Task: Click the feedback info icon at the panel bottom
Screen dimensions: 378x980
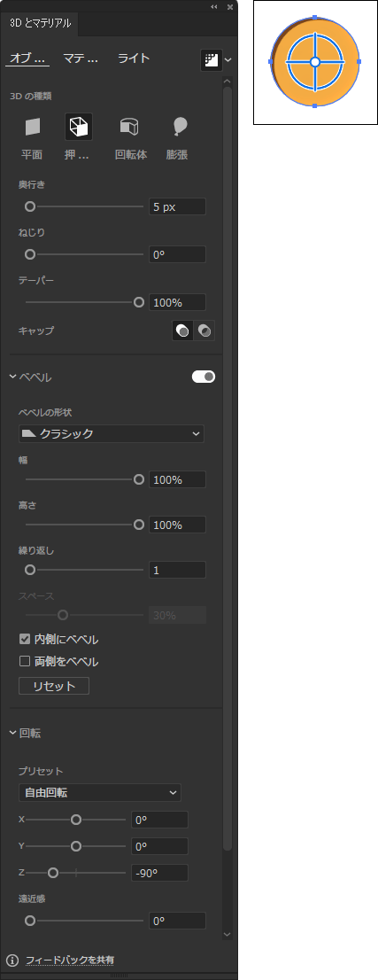Action: pos(12,960)
